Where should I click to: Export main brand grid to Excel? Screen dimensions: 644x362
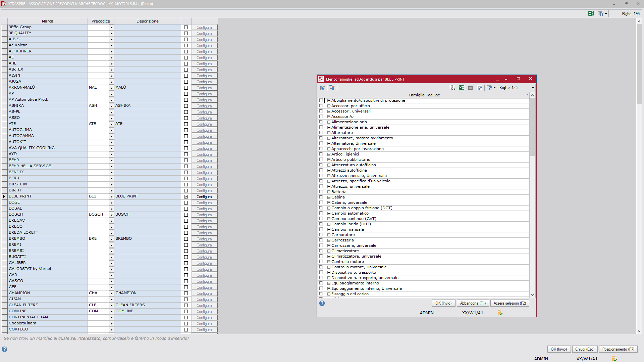click(x=591, y=13)
